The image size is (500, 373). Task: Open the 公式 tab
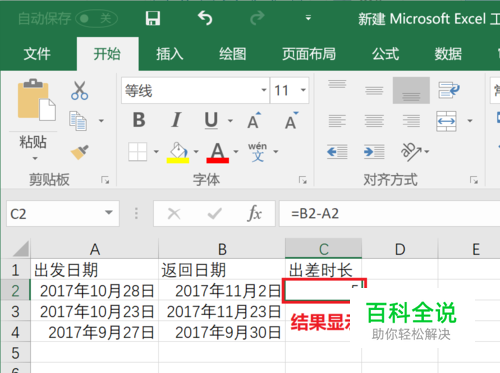coord(386,54)
